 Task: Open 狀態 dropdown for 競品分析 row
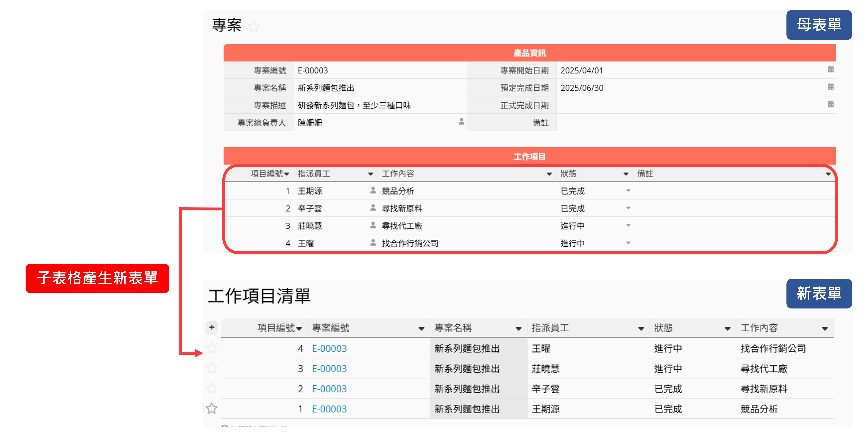click(628, 191)
